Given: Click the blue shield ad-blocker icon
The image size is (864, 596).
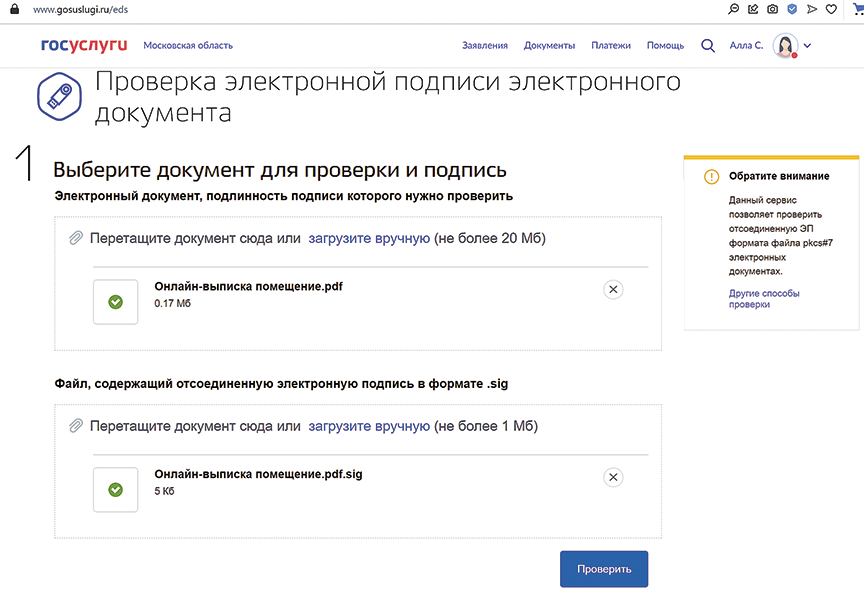Looking at the screenshot, I should 791,8.
